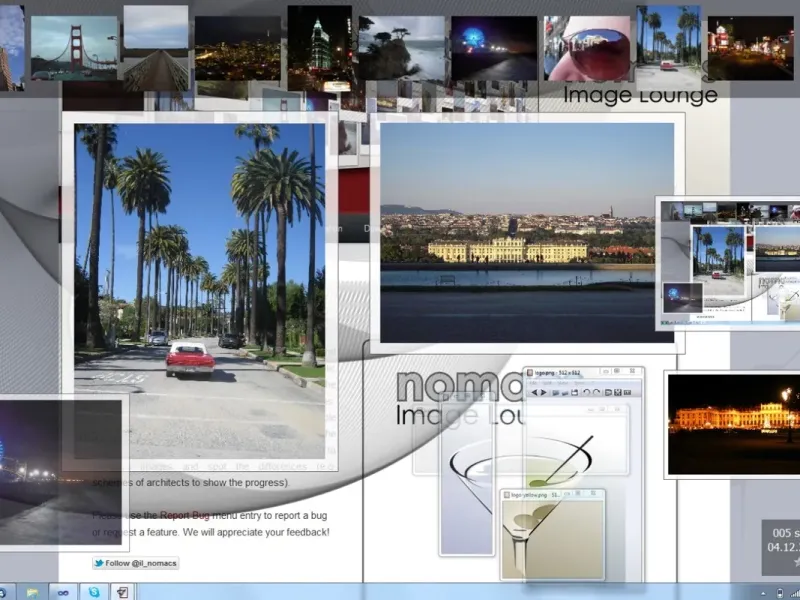This screenshot has height=600, width=800.
Task: Click previous image arrow in logo.png window
Action: (534, 392)
